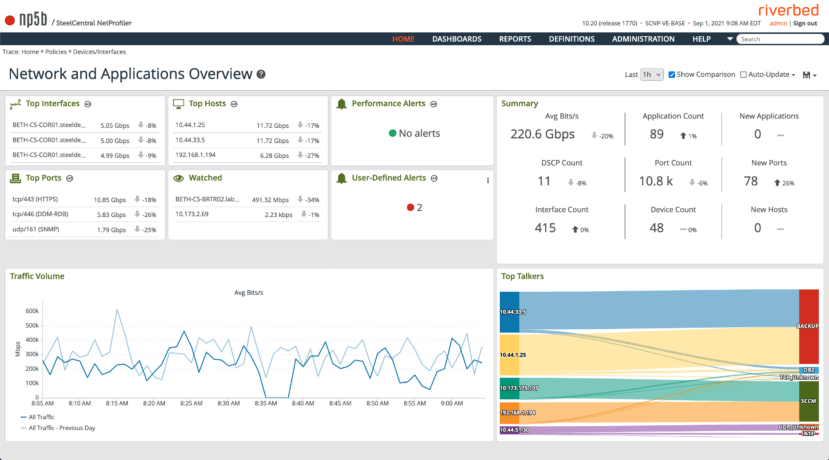This screenshot has width=829, height=460.
Task: Open host 10.44.1.25 in Top Hosts
Action: point(190,125)
